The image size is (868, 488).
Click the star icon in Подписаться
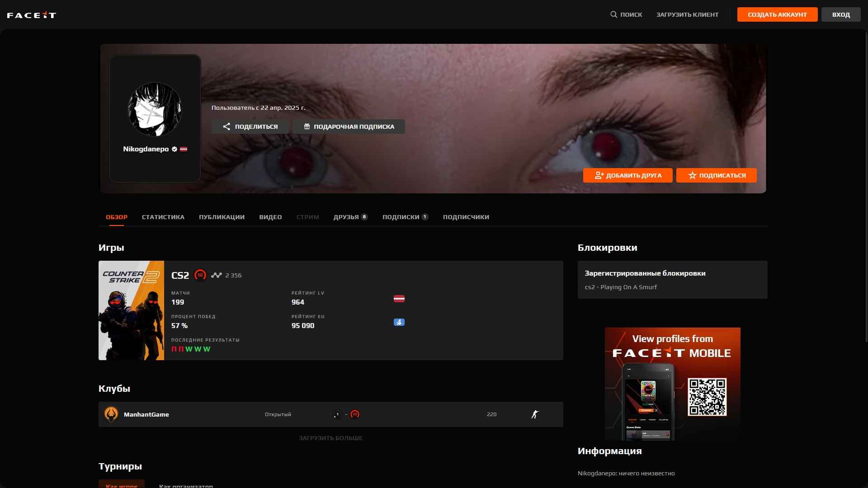tap(692, 175)
